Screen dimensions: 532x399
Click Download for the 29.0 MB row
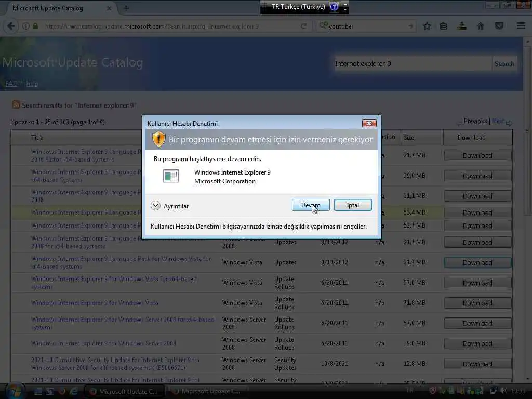[478, 176]
